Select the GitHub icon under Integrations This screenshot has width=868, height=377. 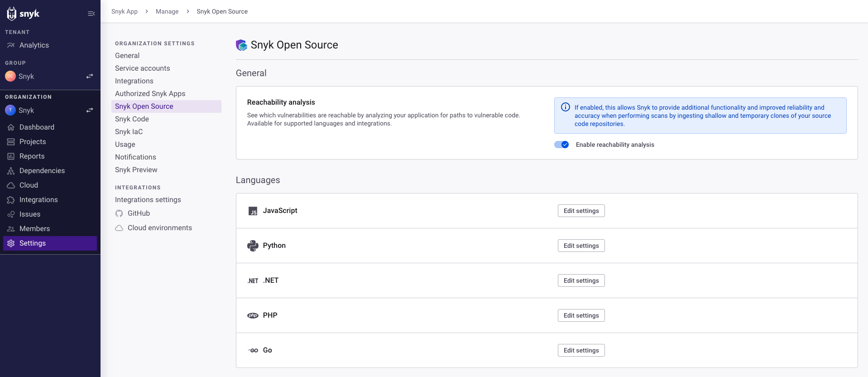pos(119,213)
